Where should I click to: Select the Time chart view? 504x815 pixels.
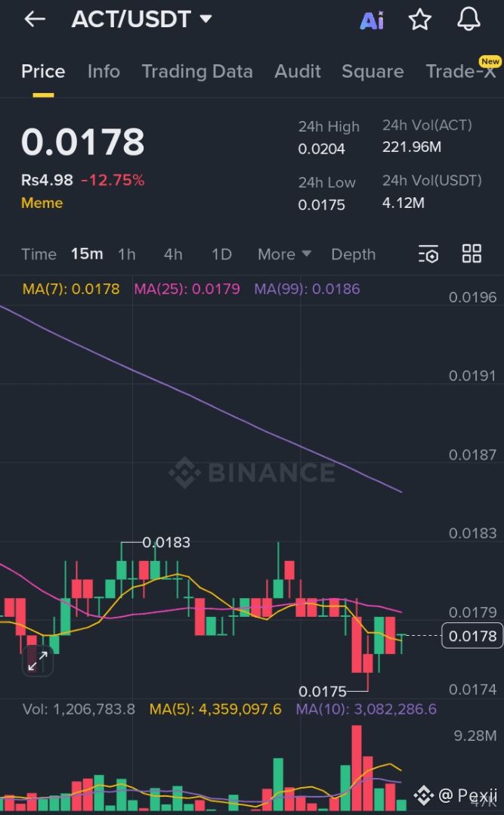click(x=39, y=254)
